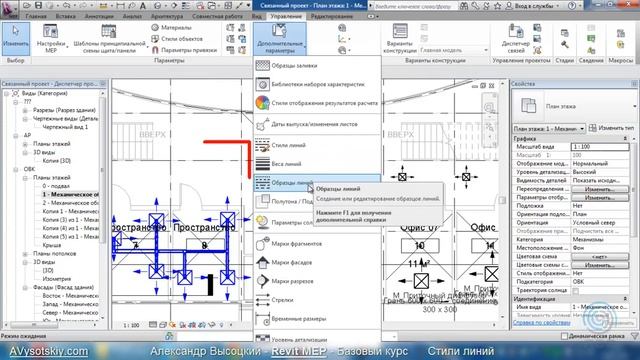The width and height of the screenshot is (640, 360).
Task: Open Чертежный вид 1 in browser
Action: tap(65, 127)
